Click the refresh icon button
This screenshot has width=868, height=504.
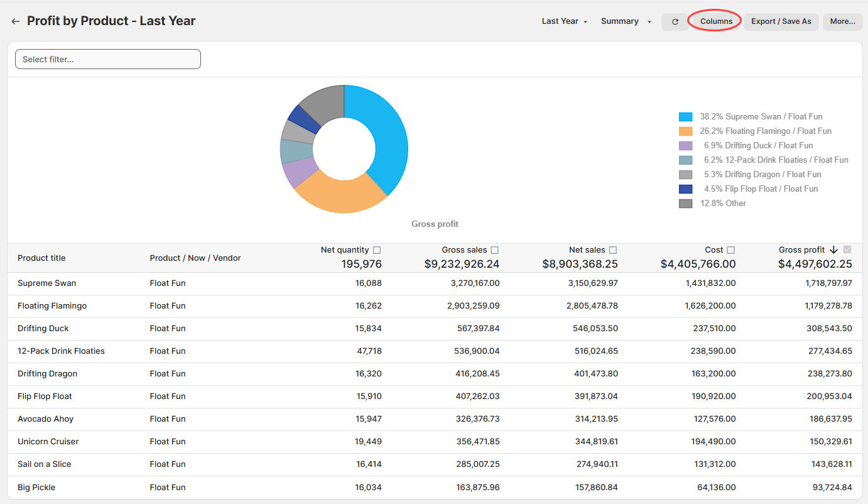[x=675, y=21]
